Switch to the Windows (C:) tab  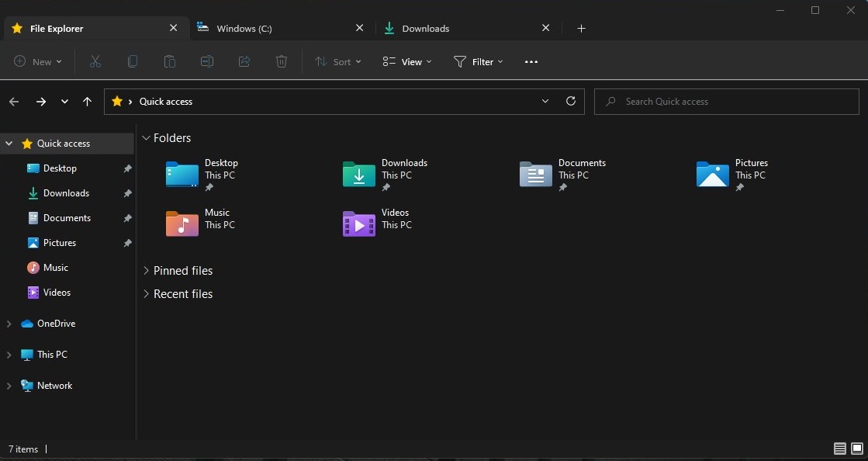pos(282,28)
